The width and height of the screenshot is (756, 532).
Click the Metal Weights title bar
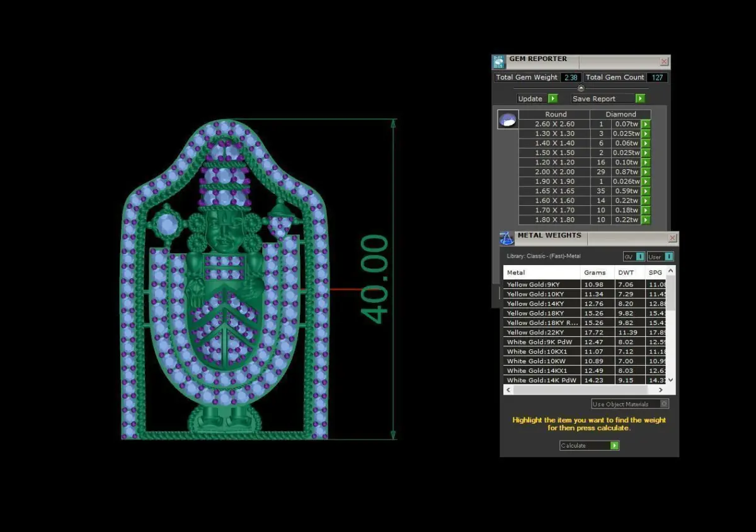coord(589,238)
